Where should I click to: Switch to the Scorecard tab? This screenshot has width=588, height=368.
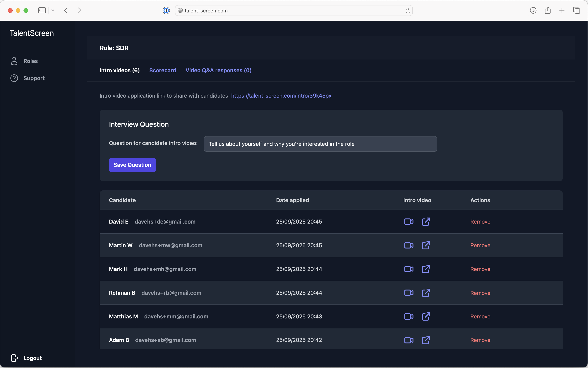[x=162, y=70]
